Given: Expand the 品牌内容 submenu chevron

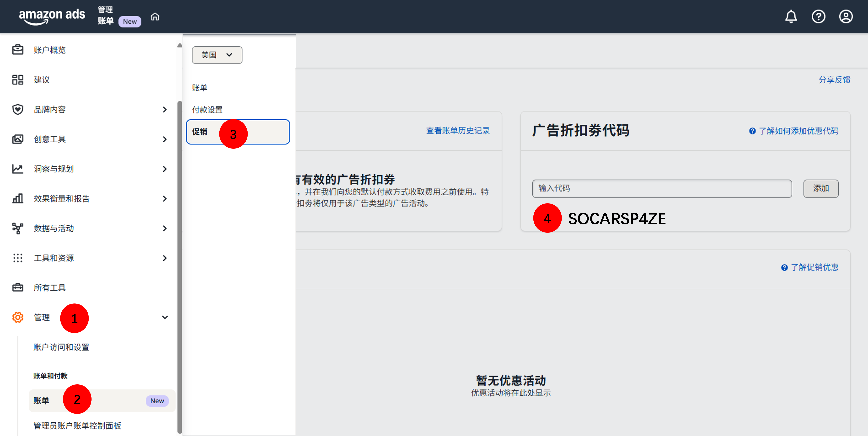Looking at the screenshot, I should [165, 109].
